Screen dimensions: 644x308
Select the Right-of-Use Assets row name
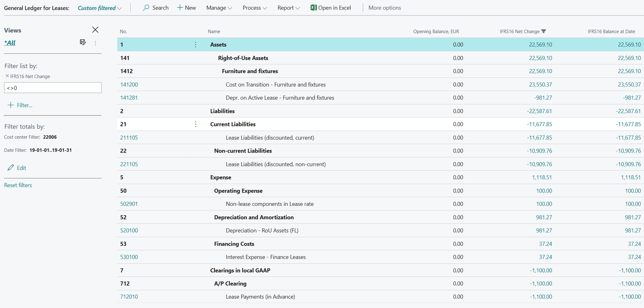[x=243, y=58]
